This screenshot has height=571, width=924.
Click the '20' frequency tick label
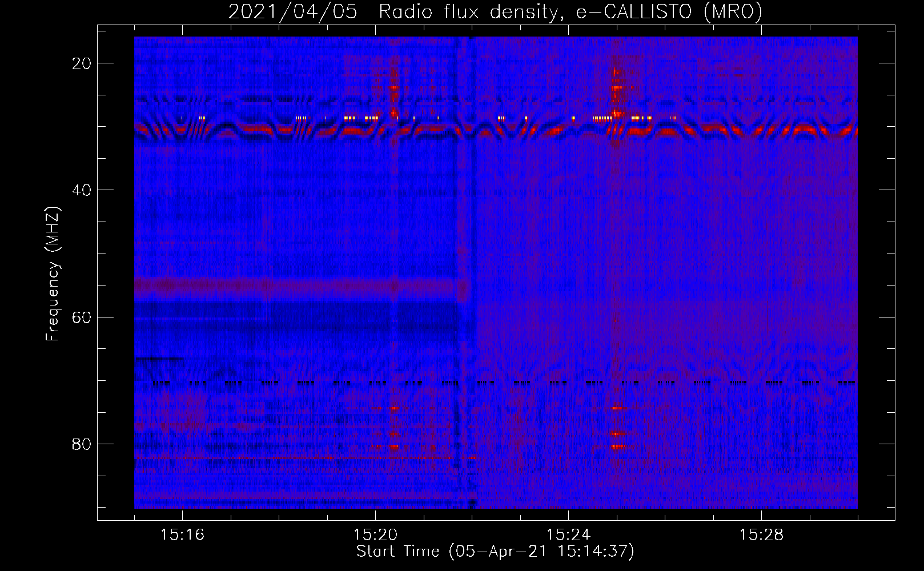click(x=82, y=63)
